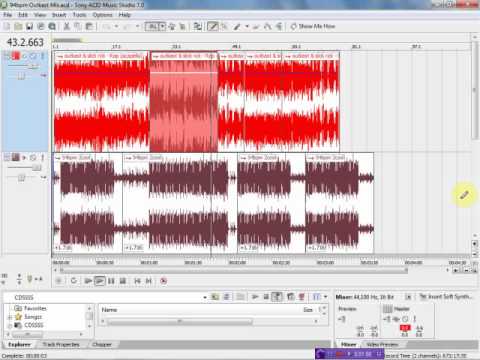Select the Paint tool brush icon

[237, 26]
